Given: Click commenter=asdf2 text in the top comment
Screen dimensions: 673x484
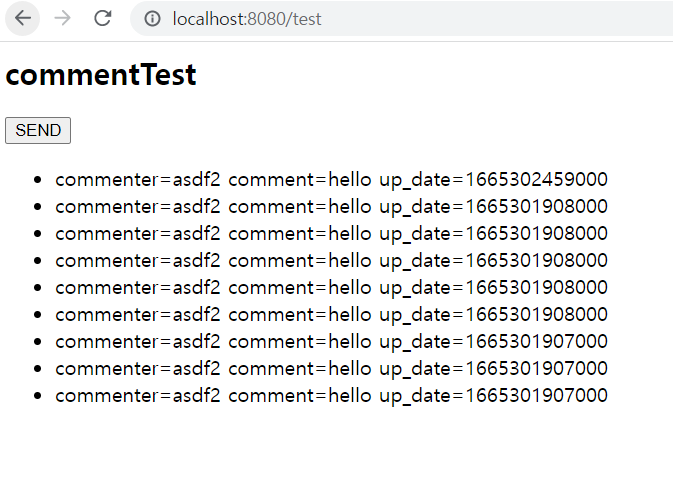Looking at the screenshot, I should pyautogui.click(x=138, y=179).
